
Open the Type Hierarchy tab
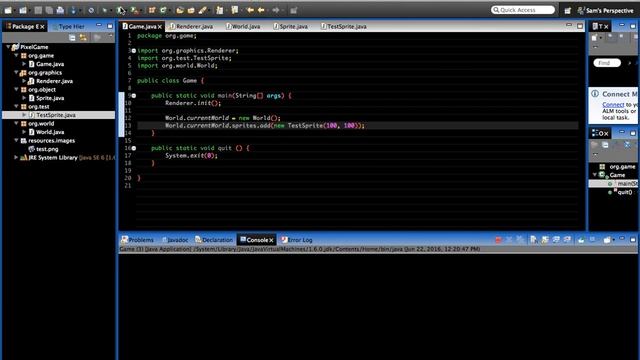[x=68, y=26]
